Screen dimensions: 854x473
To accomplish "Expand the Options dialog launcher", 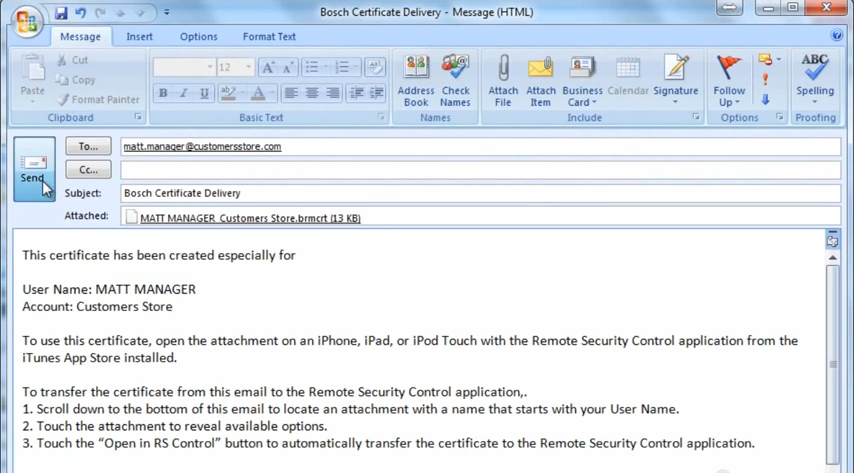I will (x=779, y=117).
